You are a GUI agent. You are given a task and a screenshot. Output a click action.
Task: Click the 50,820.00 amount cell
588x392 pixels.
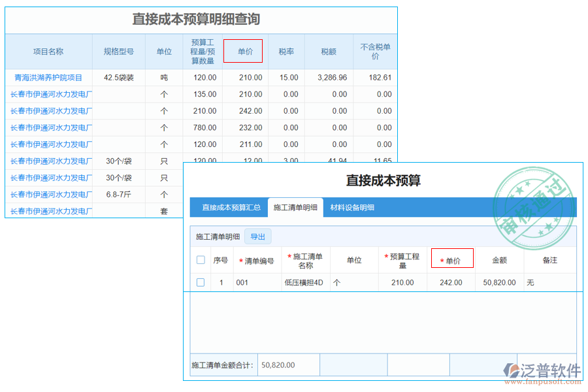(x=500, y=282)
